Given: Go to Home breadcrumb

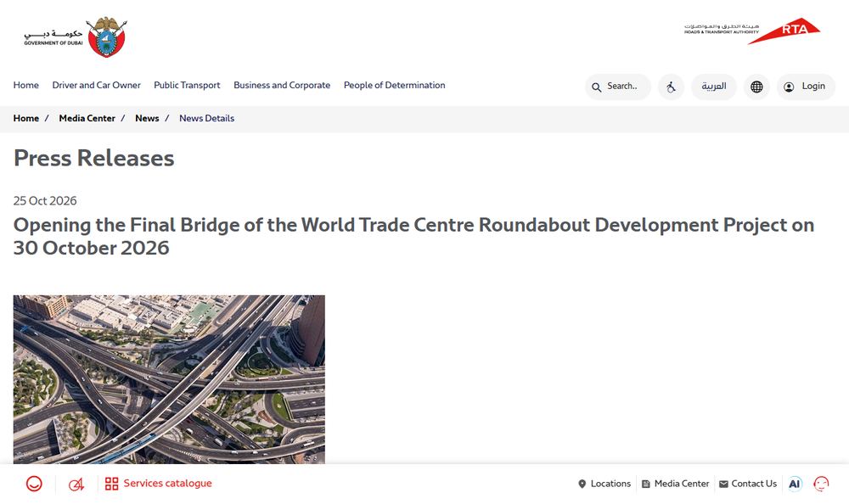Looking at the screenshot, I should click(26, 118).
